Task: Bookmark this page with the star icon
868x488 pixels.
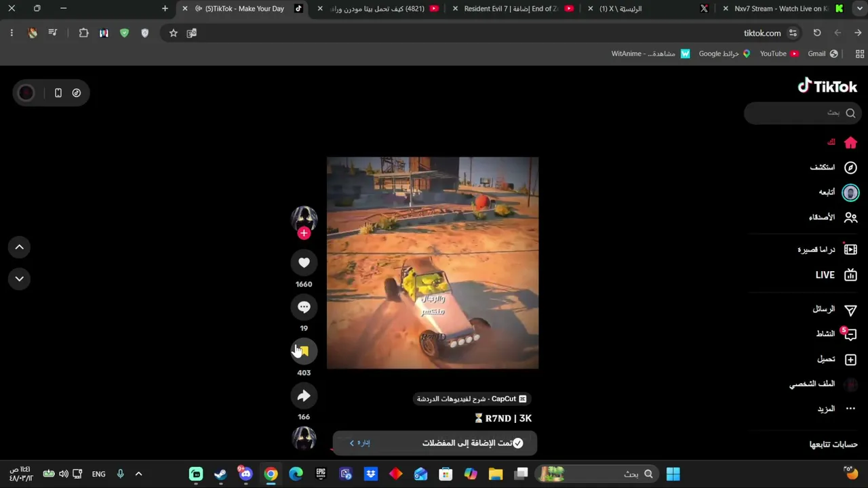Action: coord(174,33)
